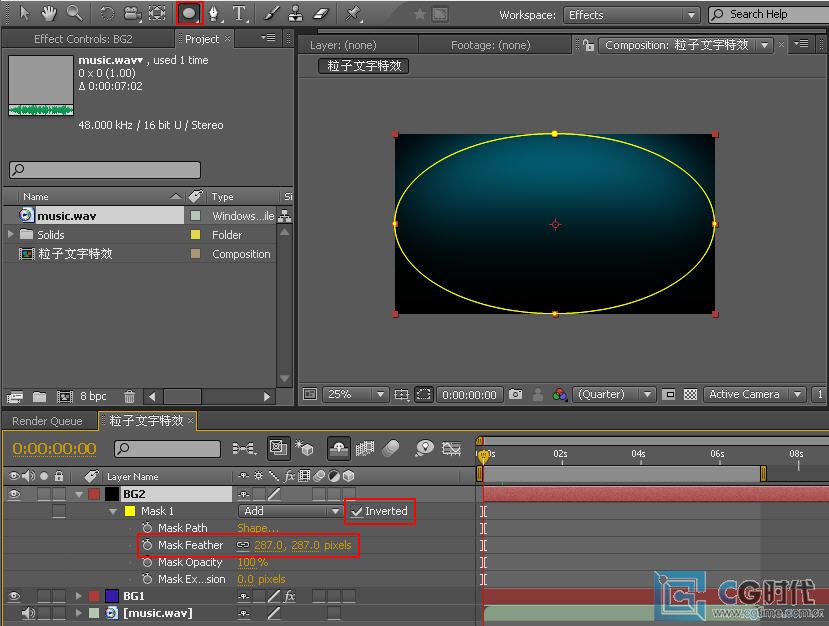829x626 pixels.
Task: Open the Project panel options menu
Action: click(269, 38)
